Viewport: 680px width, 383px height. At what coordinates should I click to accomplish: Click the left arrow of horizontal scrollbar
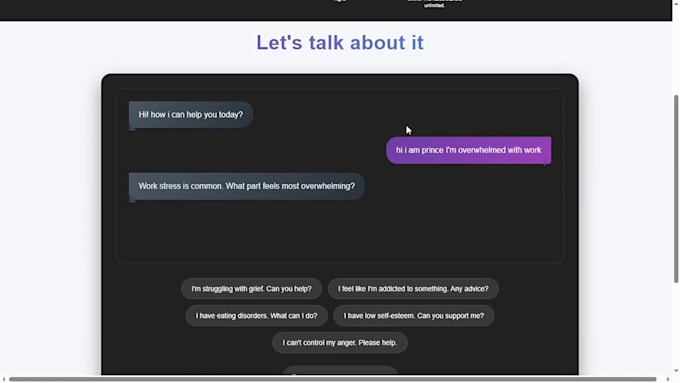pyautogui.click(x=3, y=380)
